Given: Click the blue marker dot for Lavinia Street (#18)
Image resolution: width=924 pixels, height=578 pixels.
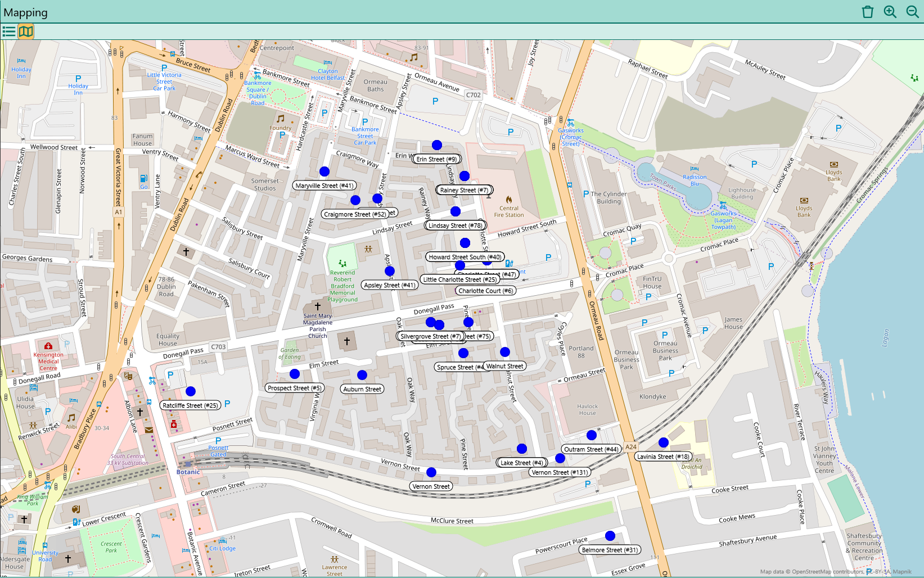Looking at the screenshot, I should [664, 442].
